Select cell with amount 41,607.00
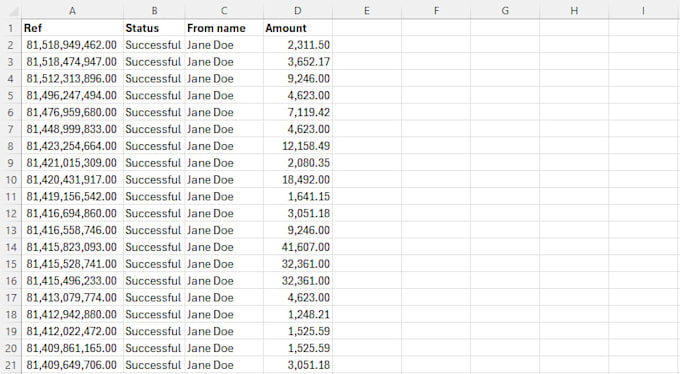This screenshot has width=680, height=374. point(298,247)
